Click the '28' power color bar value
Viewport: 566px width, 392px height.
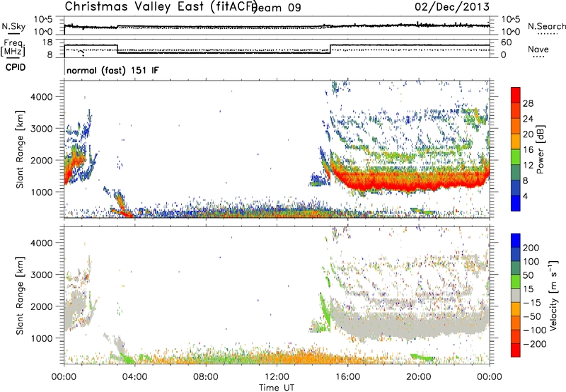coord(528,103)
